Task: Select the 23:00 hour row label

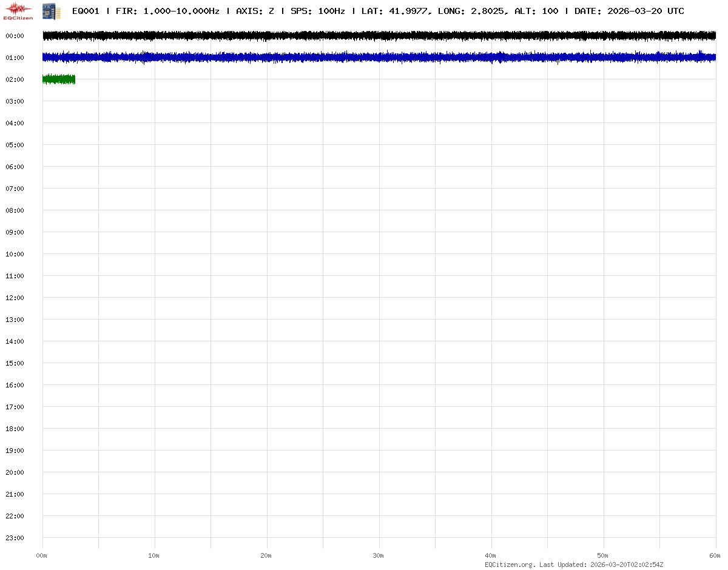Action: 15,538
